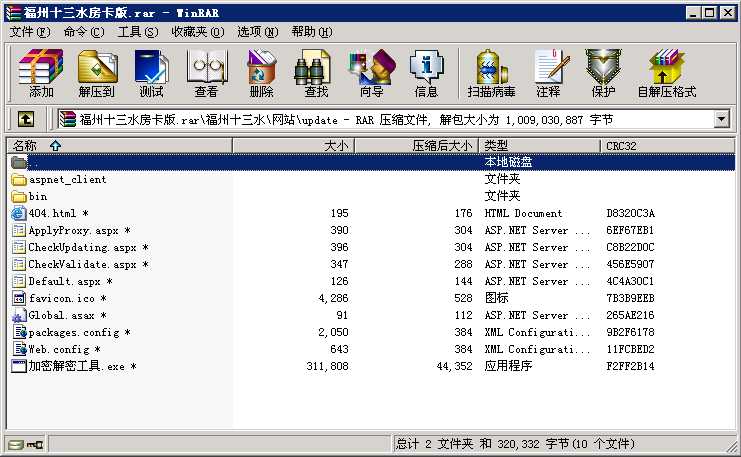Screen dimensions: 741x457
Task: Click the HTML Document type cell
Action: click(x=523, y=214)
